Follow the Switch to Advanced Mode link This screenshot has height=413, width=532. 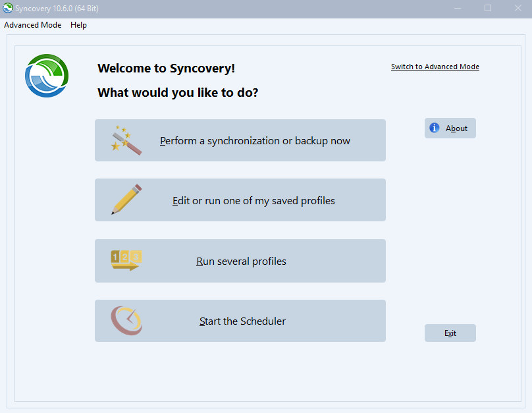(435, 67)
